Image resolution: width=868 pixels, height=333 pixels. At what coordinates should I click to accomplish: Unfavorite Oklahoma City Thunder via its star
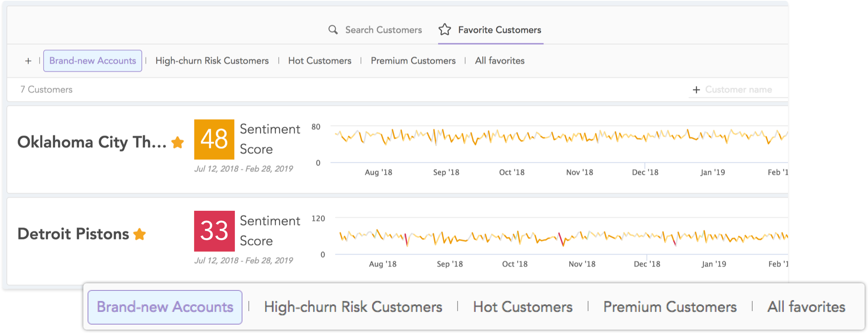[178, 142]
